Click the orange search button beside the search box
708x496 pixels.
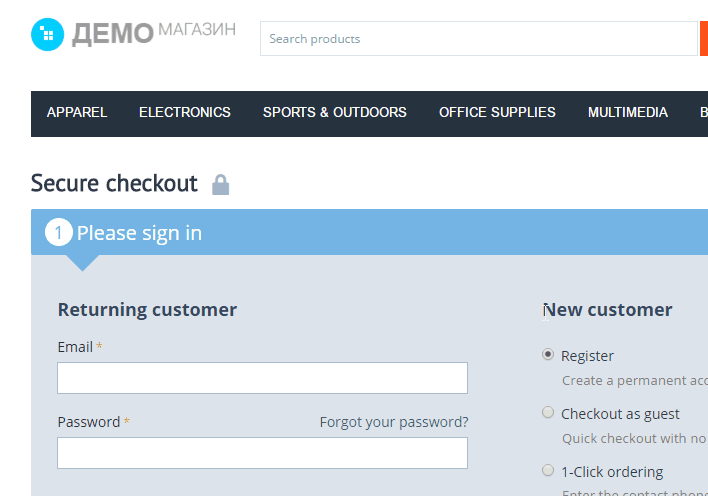[703, 38]
